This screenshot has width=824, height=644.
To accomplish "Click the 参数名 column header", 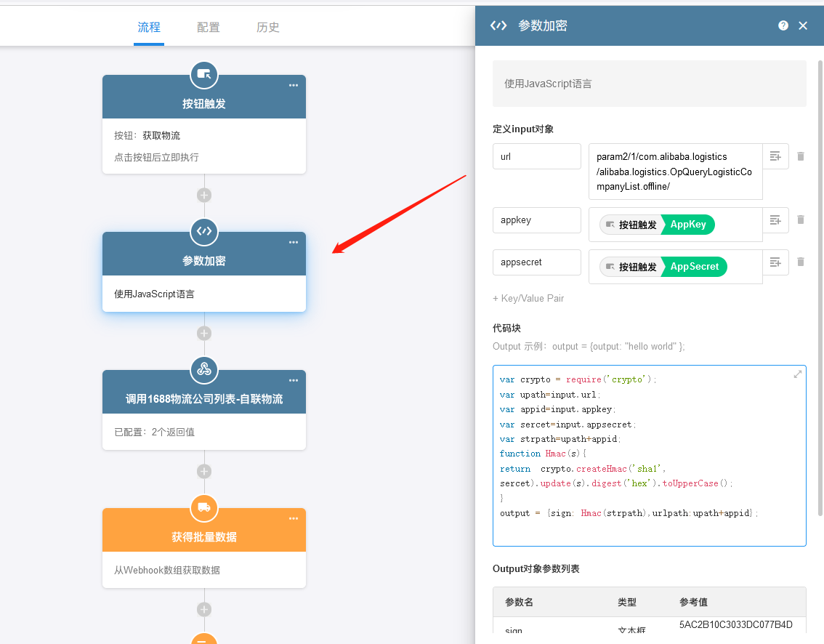I will click(x=519, y=603).
